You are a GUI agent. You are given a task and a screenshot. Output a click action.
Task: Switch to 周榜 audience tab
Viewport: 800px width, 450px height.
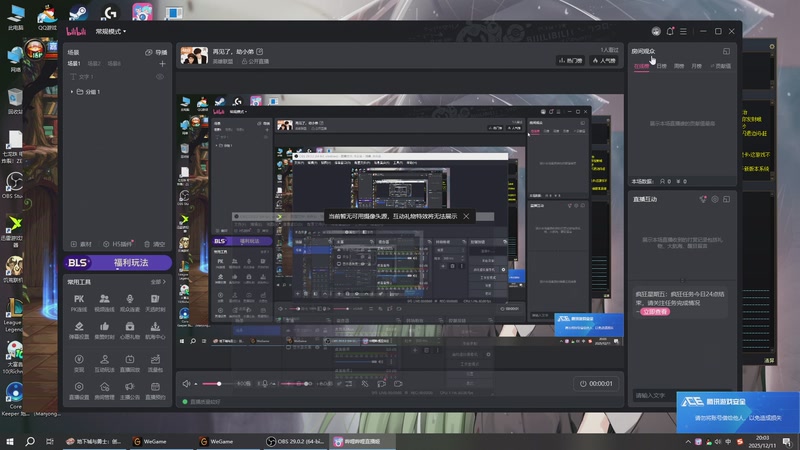pyautogui.click(x=679, y=66)
